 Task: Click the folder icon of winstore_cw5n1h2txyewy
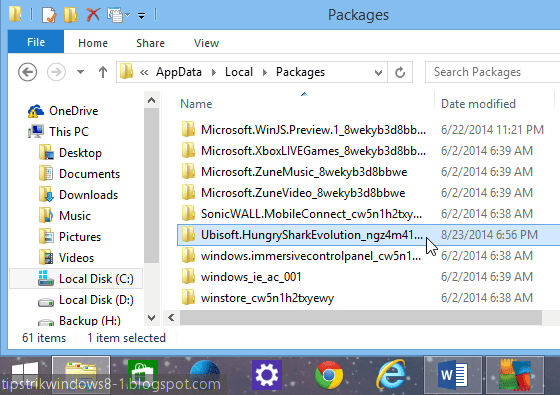pyautogui.click(x=188, y=298)
